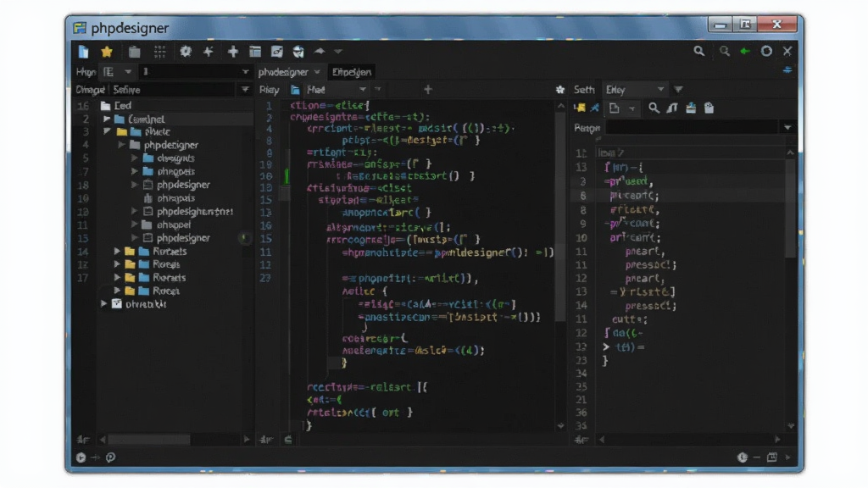Click the filter funnel icon beside the Eley dropdown

tap(678, 90)
